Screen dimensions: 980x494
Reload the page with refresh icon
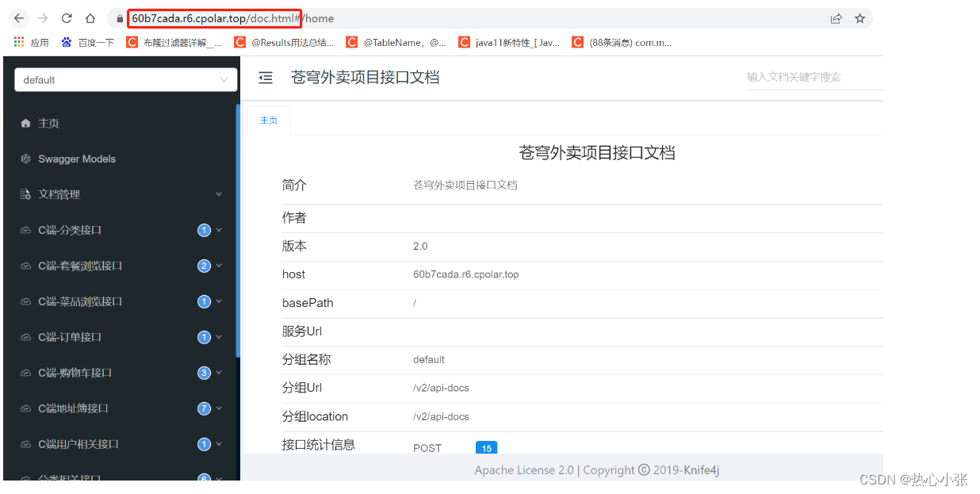67,18
